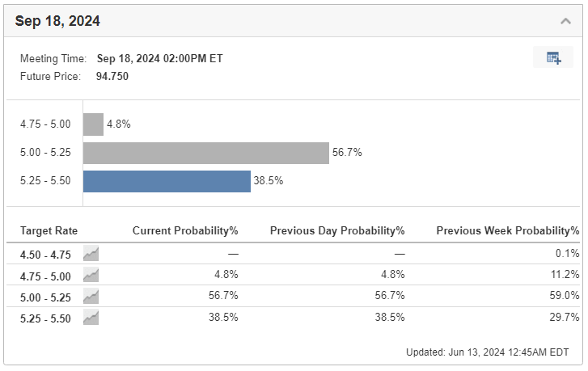Screen dimensions: 588x371
Task: Select the Previous Week Probability% header
Action: point(508,230)
